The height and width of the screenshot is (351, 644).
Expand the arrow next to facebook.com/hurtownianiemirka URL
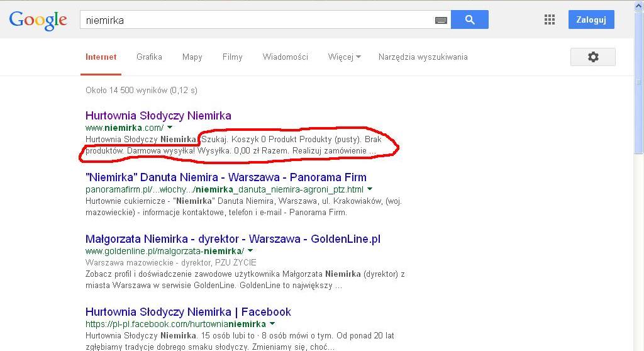272,324
